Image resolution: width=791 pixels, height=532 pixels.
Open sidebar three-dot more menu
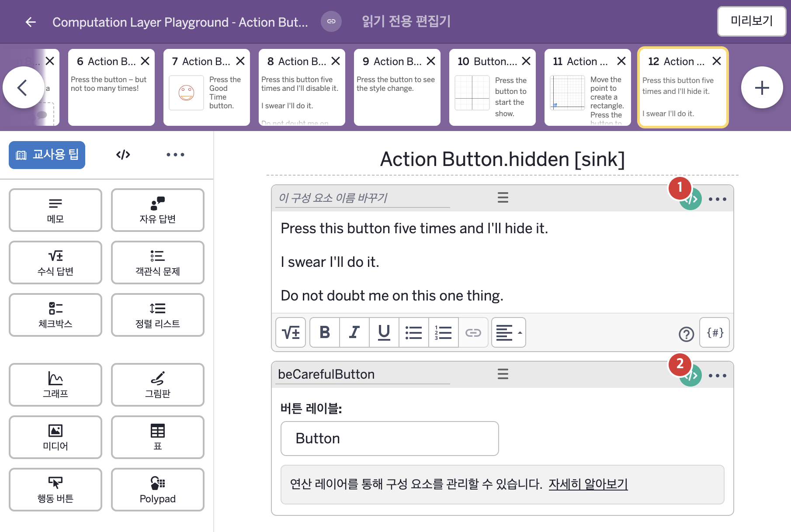(175, 155)
